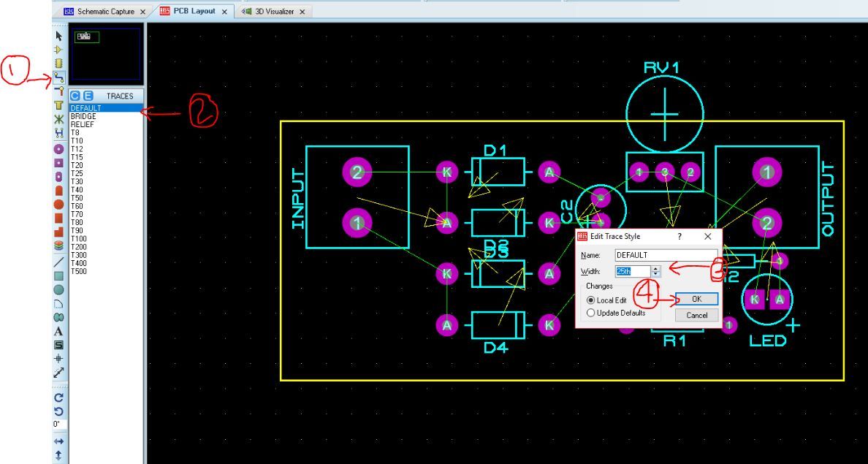The image size is (868, 464).
Task: Select the Round Through-hole Pad tool
Action: click(x=58, y=149)
